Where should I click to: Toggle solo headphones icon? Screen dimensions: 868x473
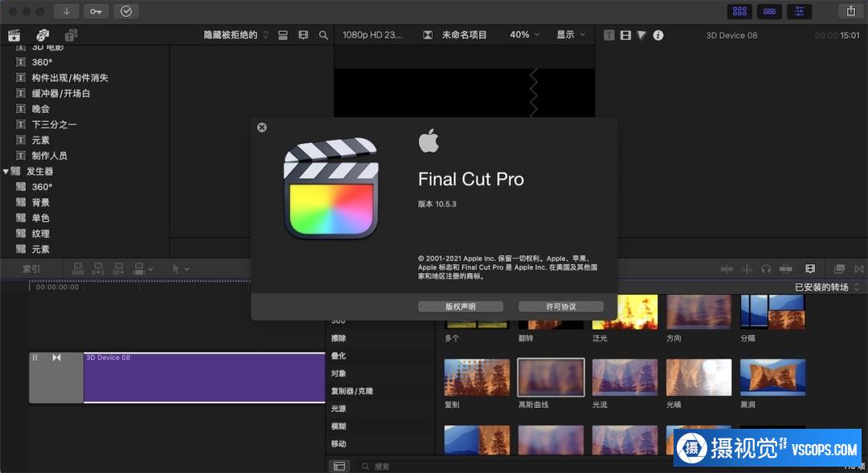[766, 269]
